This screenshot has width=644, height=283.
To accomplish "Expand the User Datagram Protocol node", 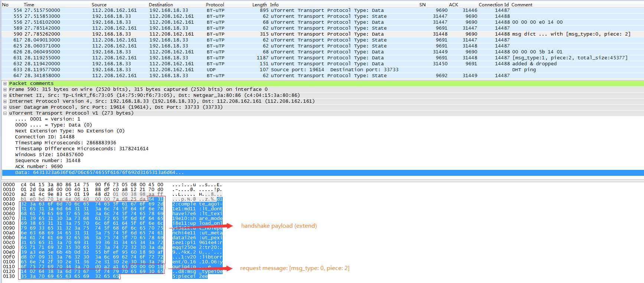I will 5,107.
